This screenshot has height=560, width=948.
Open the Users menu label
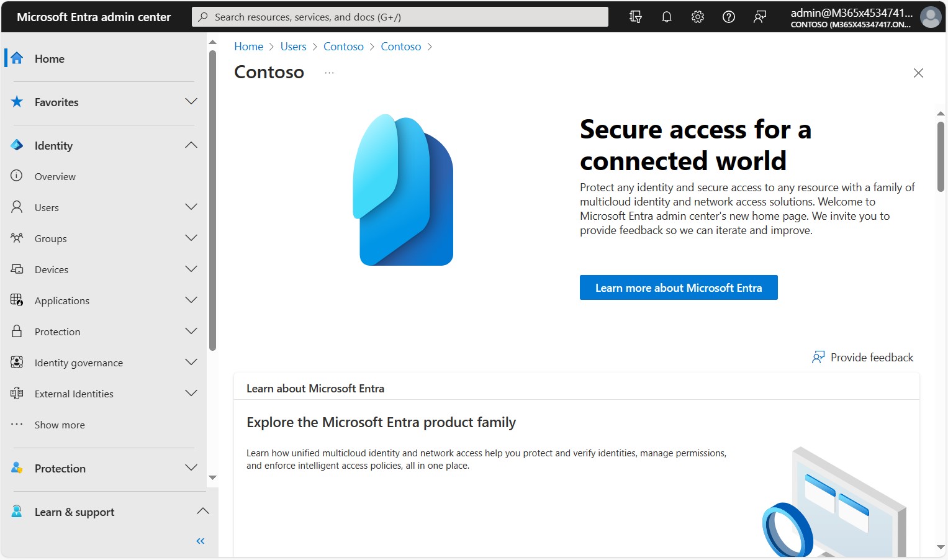click(47, 207)
